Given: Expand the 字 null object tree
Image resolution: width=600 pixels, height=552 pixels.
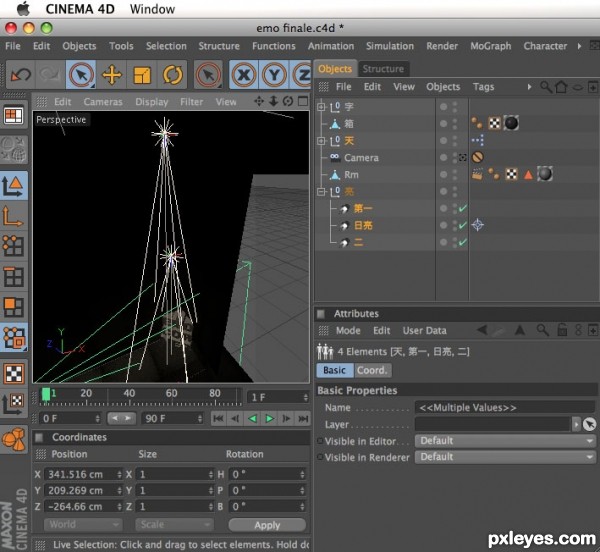Looking at the screenshot, I should 321,107.
